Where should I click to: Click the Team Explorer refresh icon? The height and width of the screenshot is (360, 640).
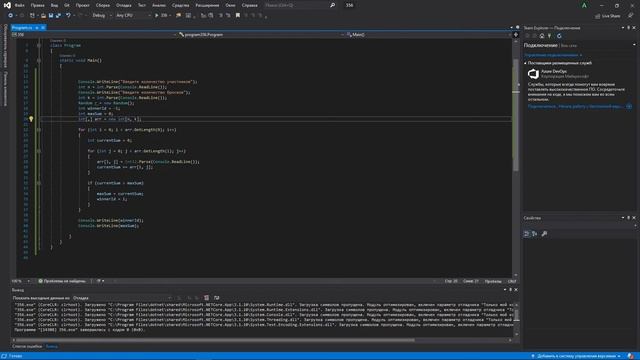(559, 36)
